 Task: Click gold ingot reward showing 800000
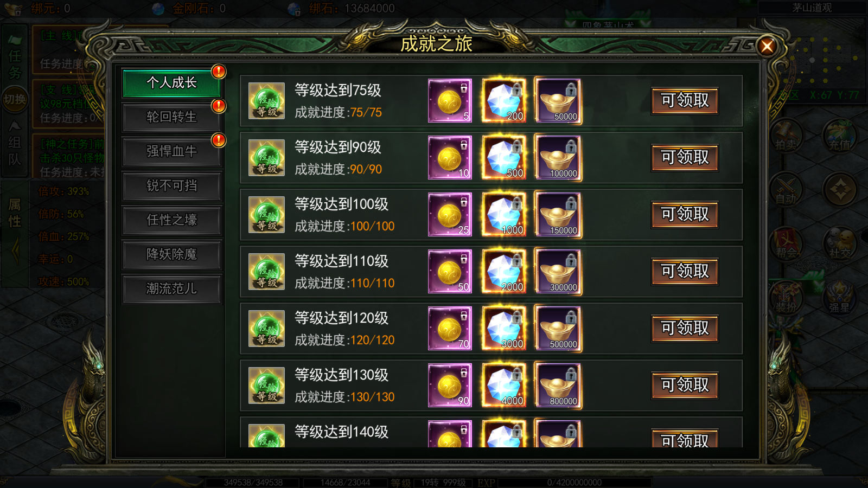(x=558, y=386)
